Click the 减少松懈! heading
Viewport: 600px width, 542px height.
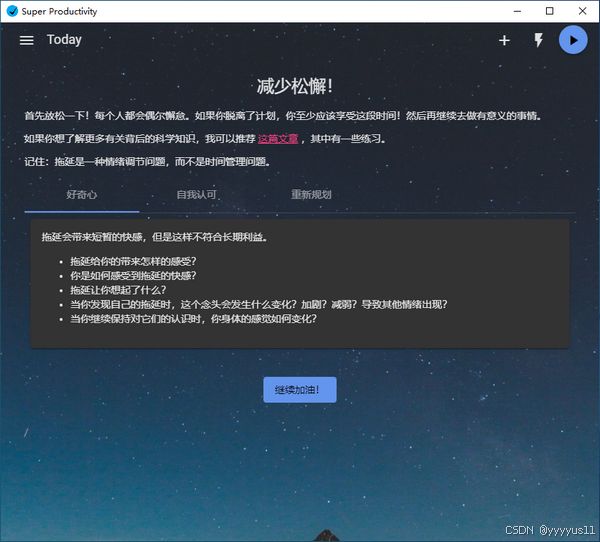tap(294, 86)
